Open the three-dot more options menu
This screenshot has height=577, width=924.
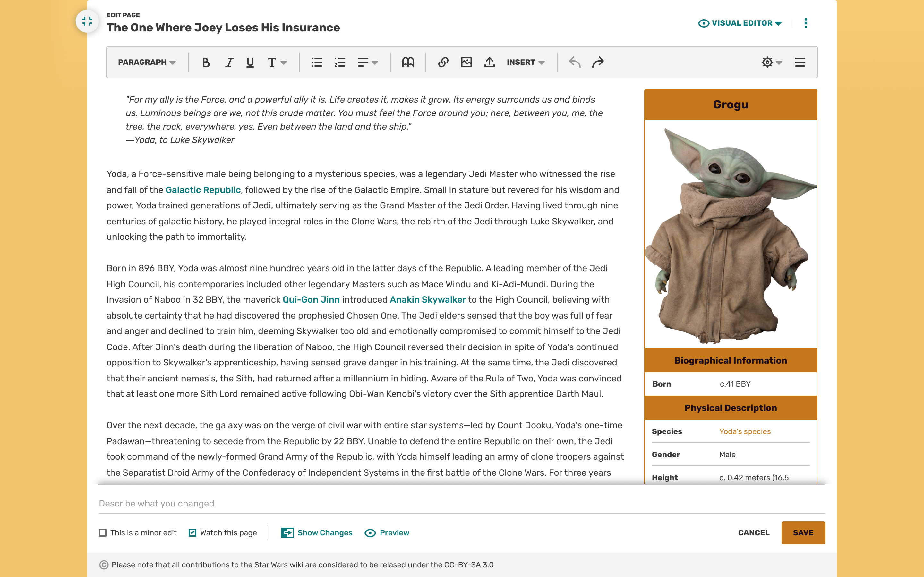(x=806, y=23)
